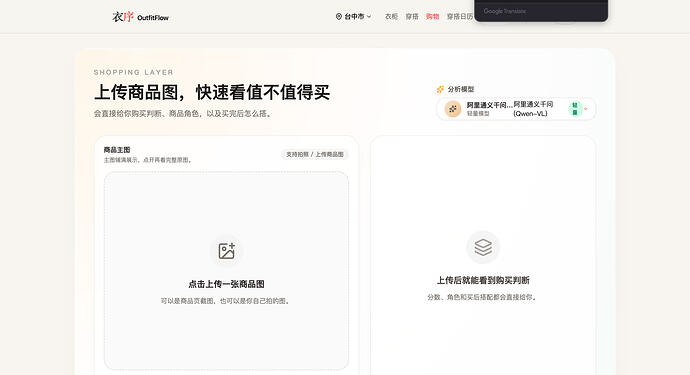Open the 穿搭 navigation tab
The height and width of the screenshot is (375, 690).
412,17
